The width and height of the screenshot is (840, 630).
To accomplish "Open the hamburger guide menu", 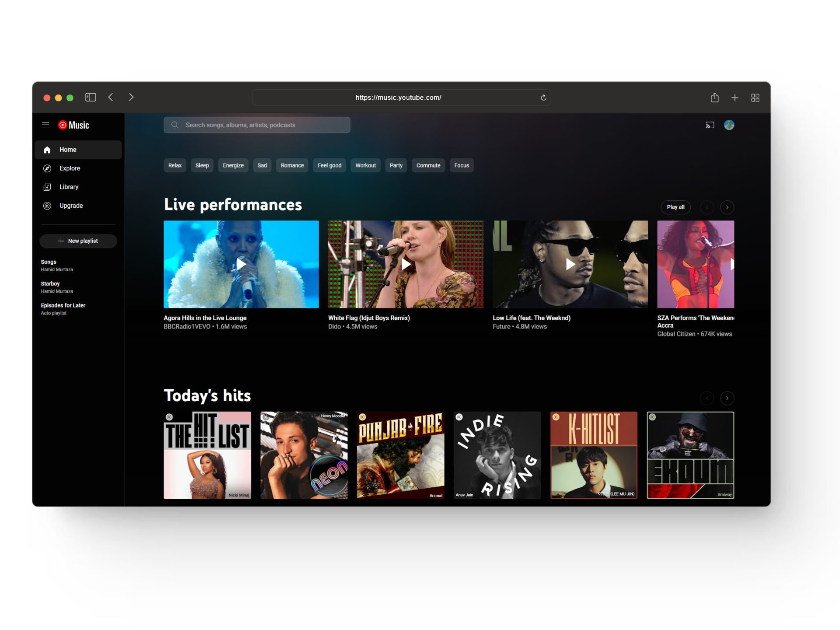I will [45, 125].
